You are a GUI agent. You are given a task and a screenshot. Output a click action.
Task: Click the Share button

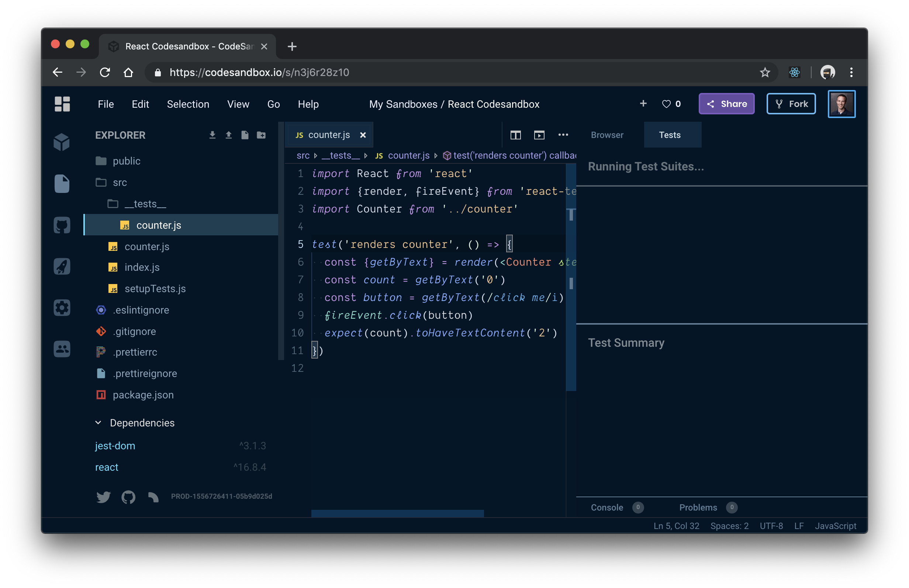726,104
